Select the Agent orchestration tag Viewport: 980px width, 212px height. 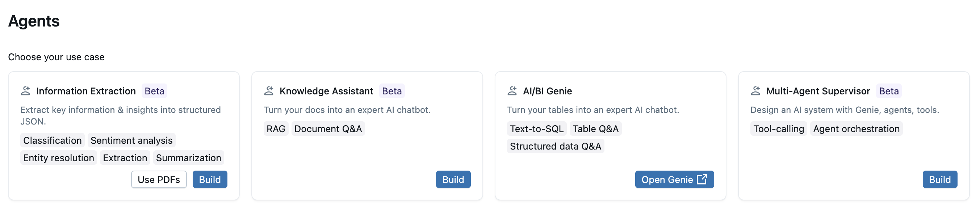(856, 129)
